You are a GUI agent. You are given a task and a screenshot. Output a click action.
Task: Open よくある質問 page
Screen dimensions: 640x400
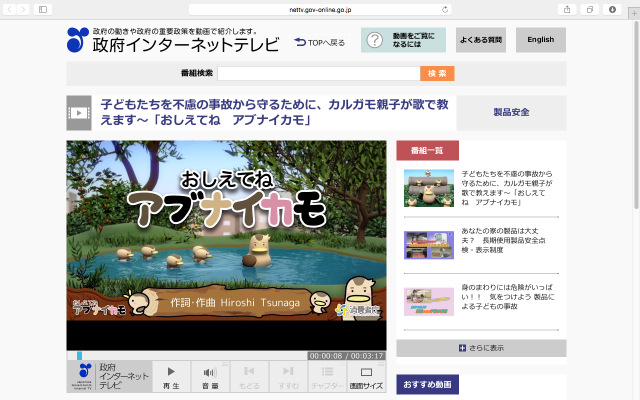point(481,40)
